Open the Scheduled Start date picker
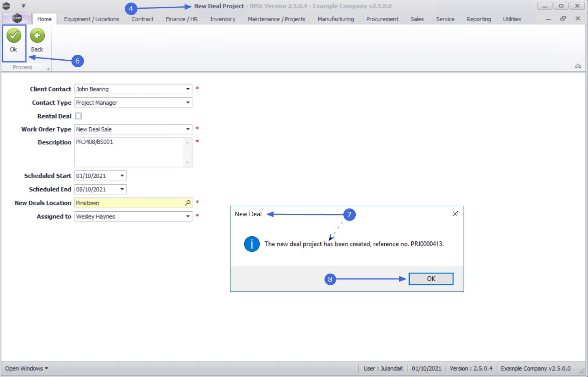 122,176
